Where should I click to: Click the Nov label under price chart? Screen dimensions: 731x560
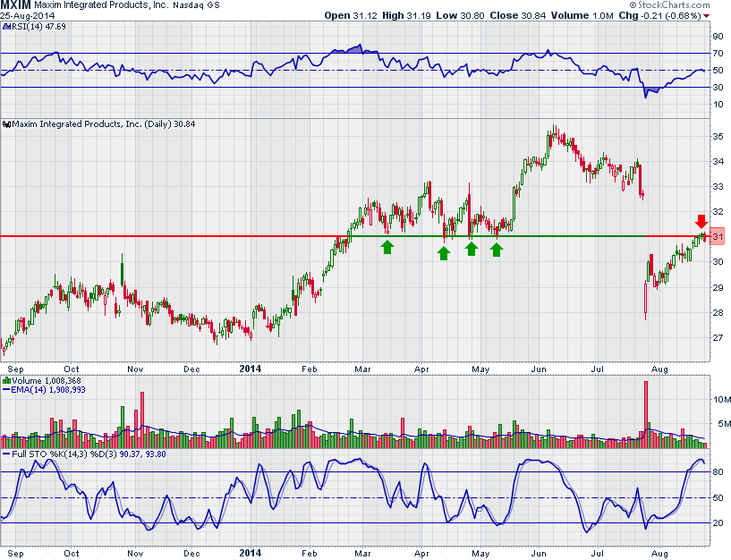pyautogui.click(x=135, y=369)
